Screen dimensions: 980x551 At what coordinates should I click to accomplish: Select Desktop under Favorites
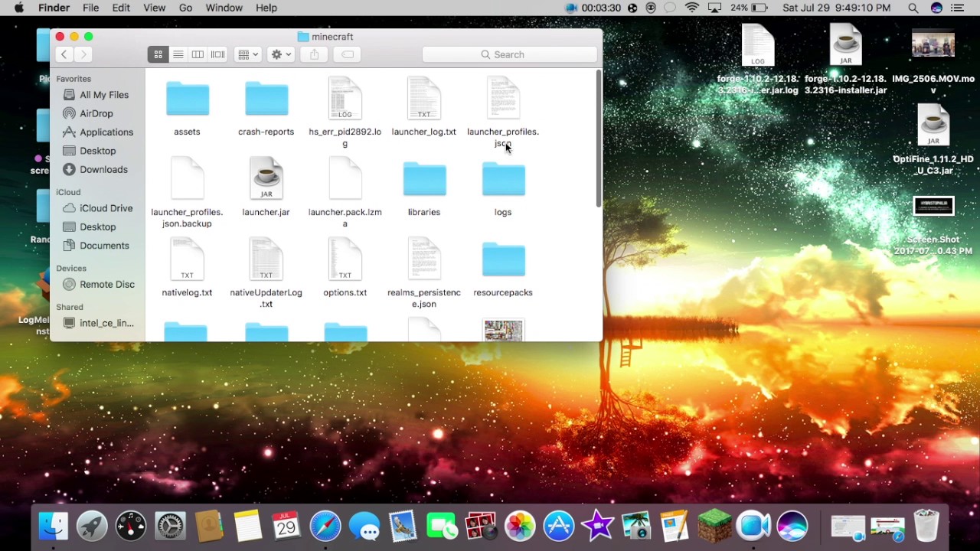[x=97, y=151]
